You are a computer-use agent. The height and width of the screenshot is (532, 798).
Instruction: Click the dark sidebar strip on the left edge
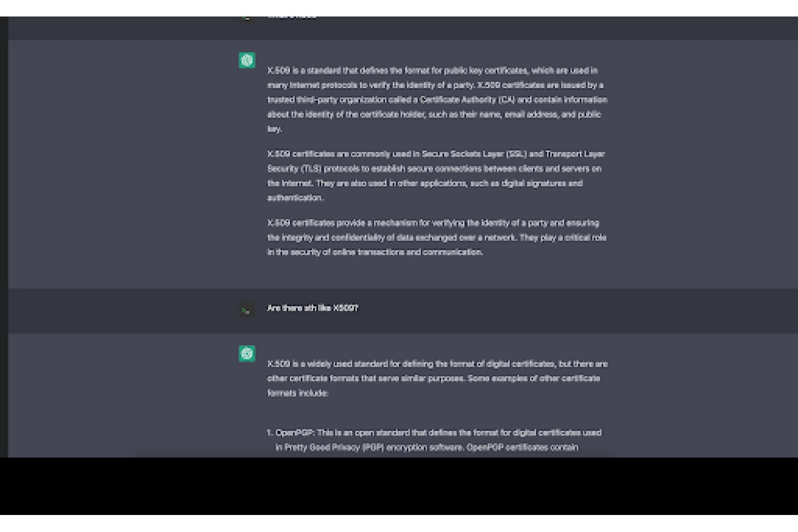coord(4,237)
